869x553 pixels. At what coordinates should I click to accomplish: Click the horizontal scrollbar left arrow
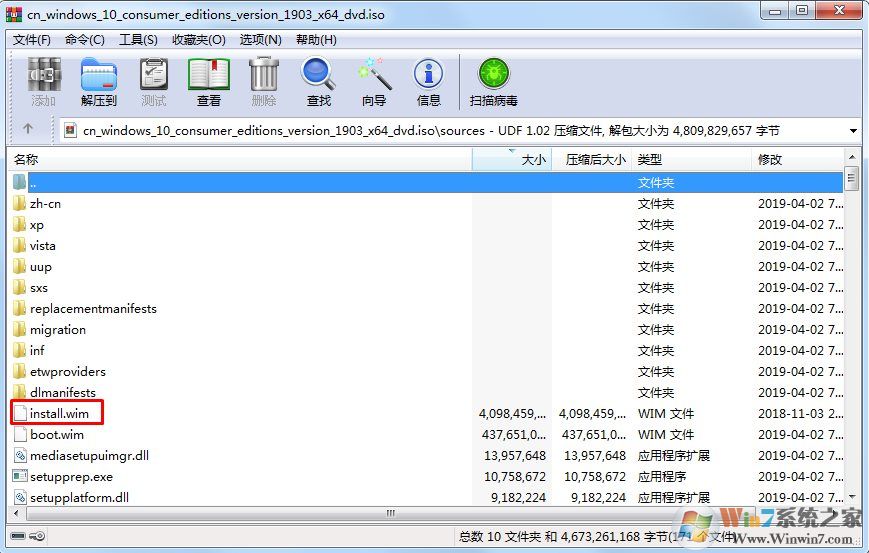16,513
